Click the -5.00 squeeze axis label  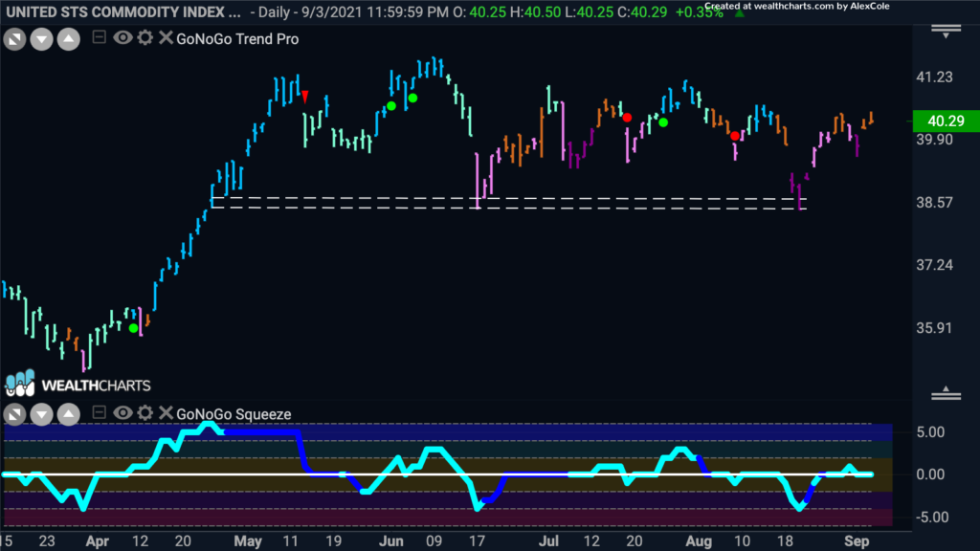(x=930, y=517)
